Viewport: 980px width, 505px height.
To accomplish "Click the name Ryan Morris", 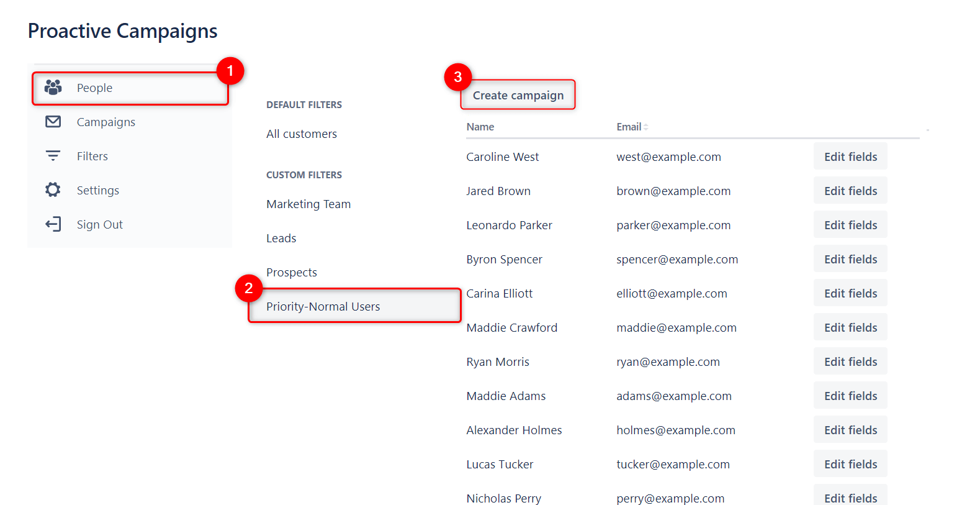I will tap(498, 362).
